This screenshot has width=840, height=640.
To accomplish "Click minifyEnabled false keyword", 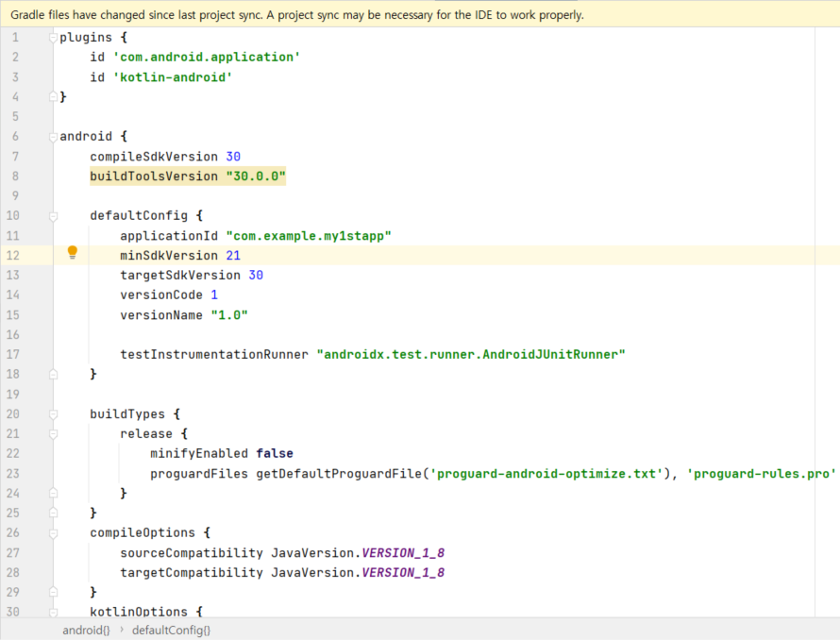I will coord(275,453).
